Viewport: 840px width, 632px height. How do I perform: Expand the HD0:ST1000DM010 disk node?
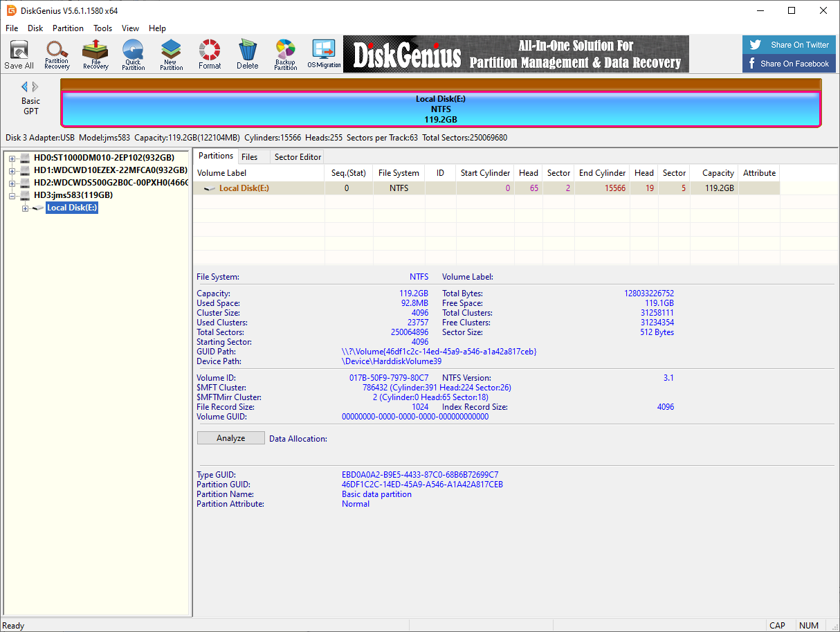point(12,159)
